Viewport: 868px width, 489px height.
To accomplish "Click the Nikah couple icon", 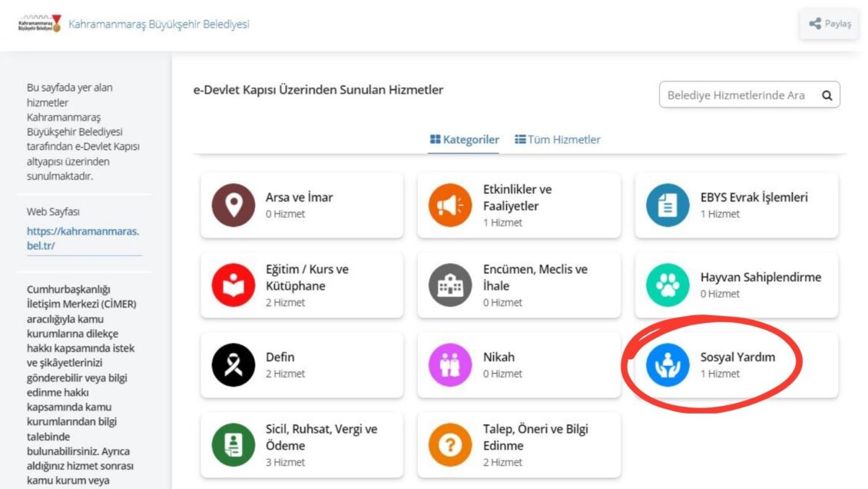I will tap(450, 365).
